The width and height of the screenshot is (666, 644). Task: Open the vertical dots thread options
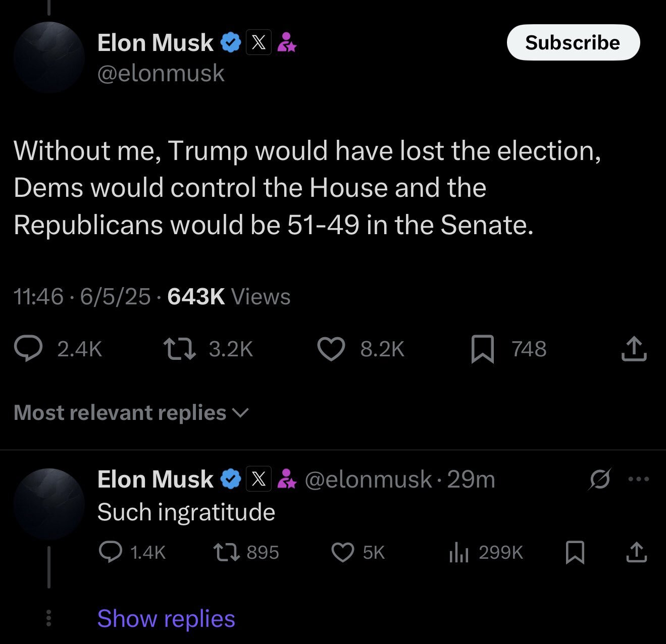point(48,618)
